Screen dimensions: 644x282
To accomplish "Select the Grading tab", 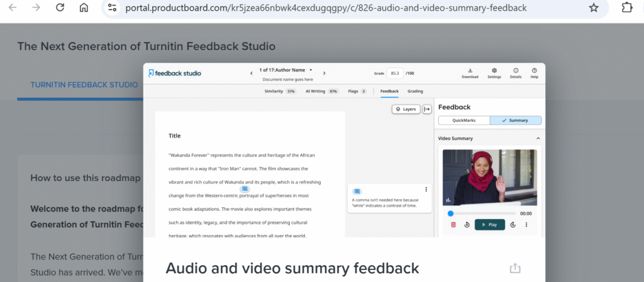I will click(x=415, y=92).
